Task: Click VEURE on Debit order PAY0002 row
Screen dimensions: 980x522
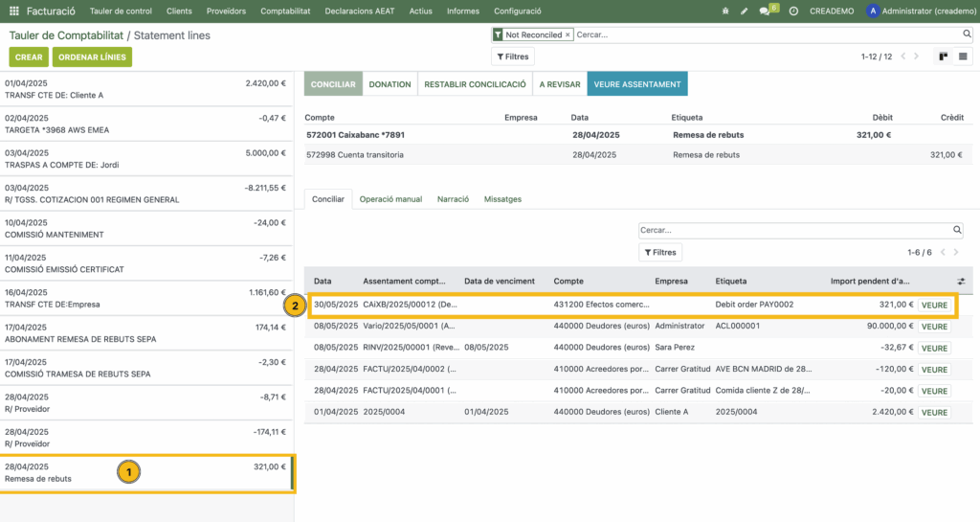Action: coord(934,306)
